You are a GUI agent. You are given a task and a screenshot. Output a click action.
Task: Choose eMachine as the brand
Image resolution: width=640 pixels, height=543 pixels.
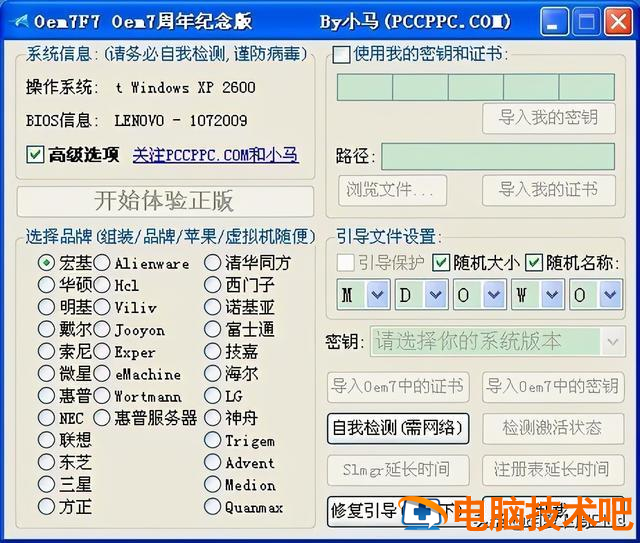(102, 373)
